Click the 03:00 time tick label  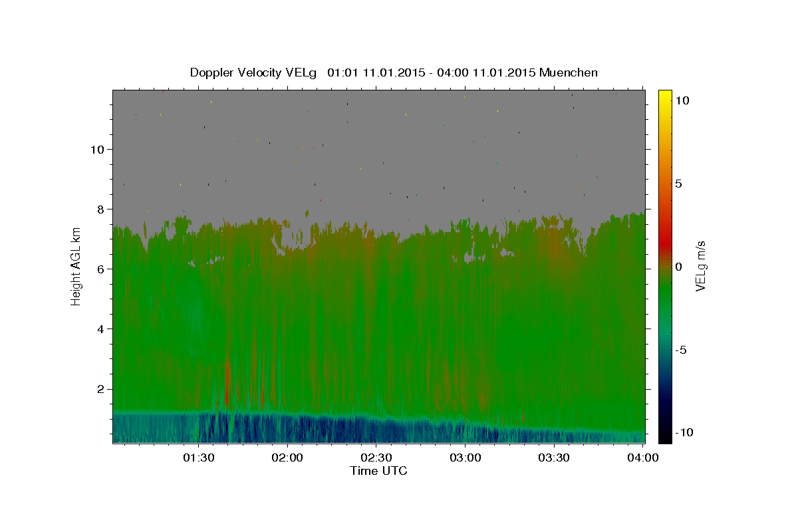[x=465, y=458]
